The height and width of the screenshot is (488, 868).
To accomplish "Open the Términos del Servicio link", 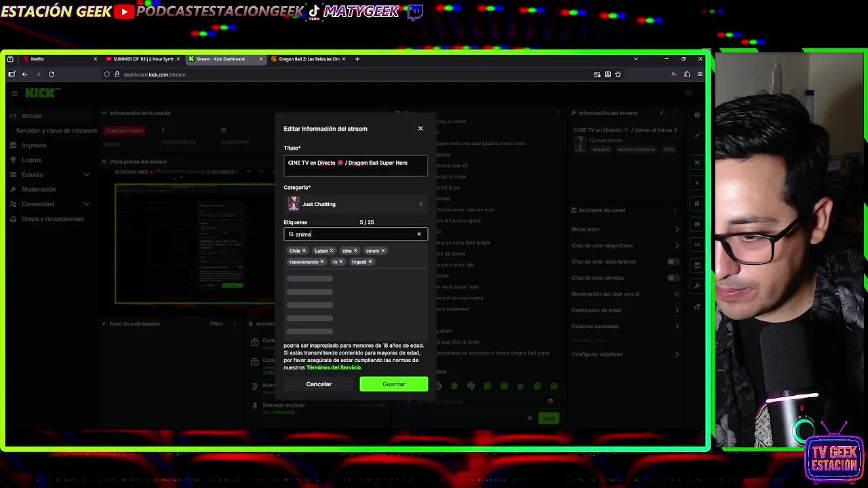I will click(334, 367).
